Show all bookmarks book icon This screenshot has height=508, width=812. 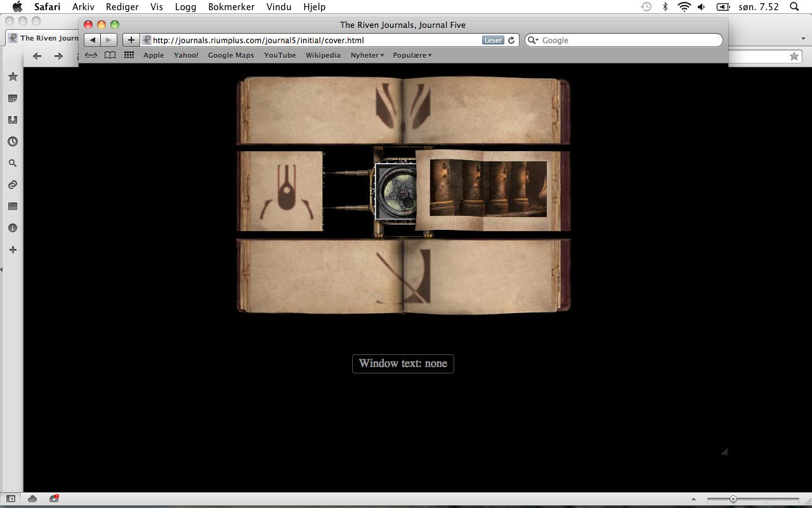[110, 55]
